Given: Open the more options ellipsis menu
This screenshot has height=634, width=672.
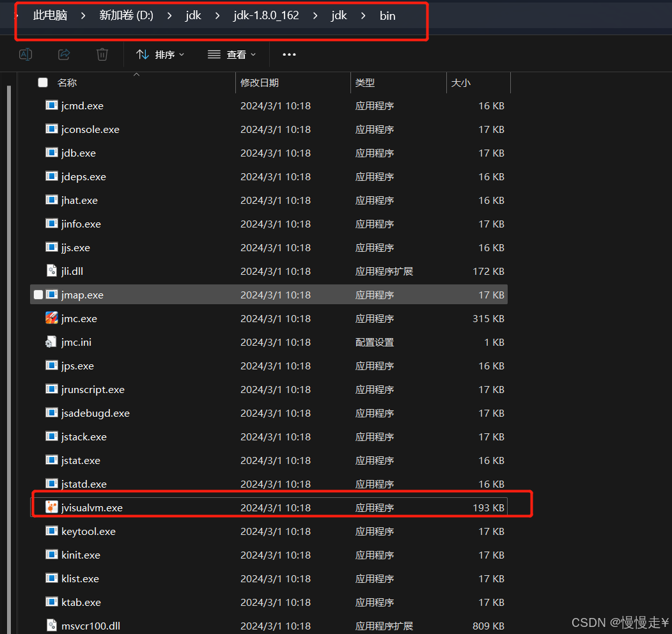Looking at the screenshot, I should [x=289, y=54].
